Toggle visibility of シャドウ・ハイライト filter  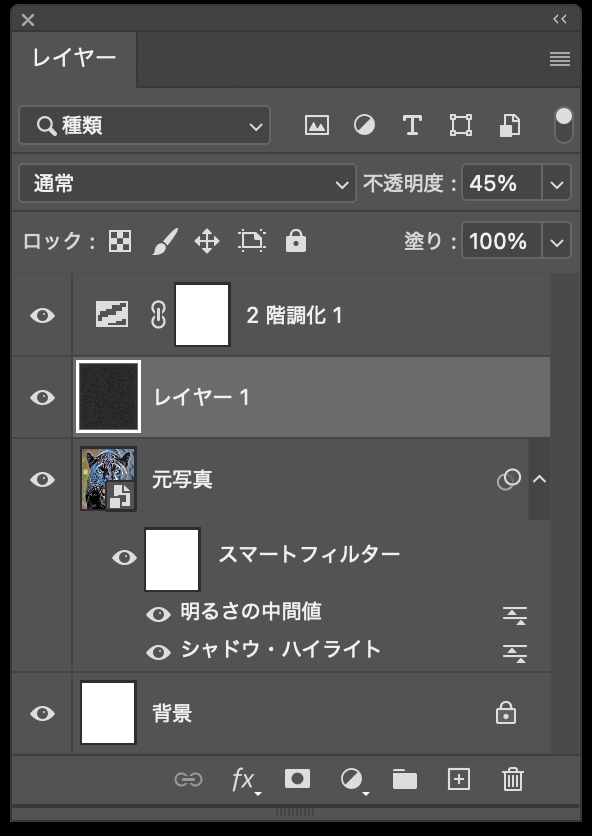coord(158,652)
